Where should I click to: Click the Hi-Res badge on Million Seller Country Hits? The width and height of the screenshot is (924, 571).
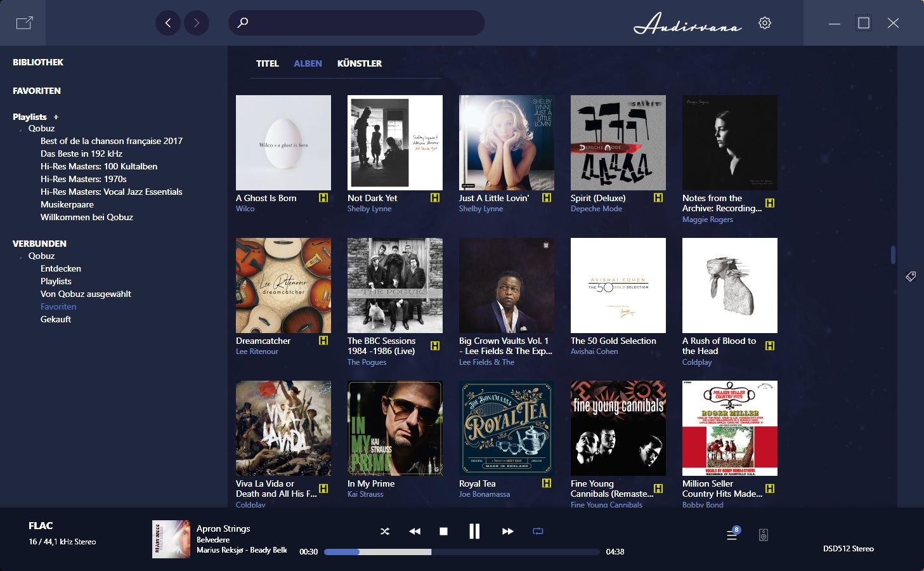coord(770,489)
